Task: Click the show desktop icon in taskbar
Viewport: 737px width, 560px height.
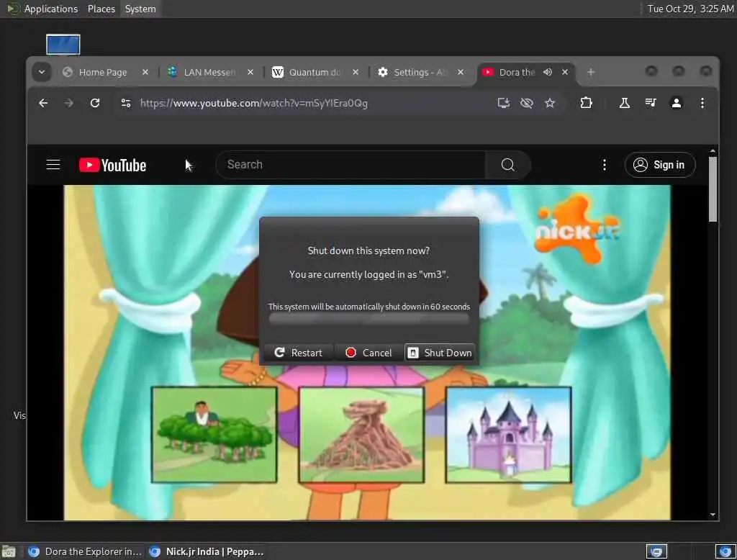Action: (9, 551)
